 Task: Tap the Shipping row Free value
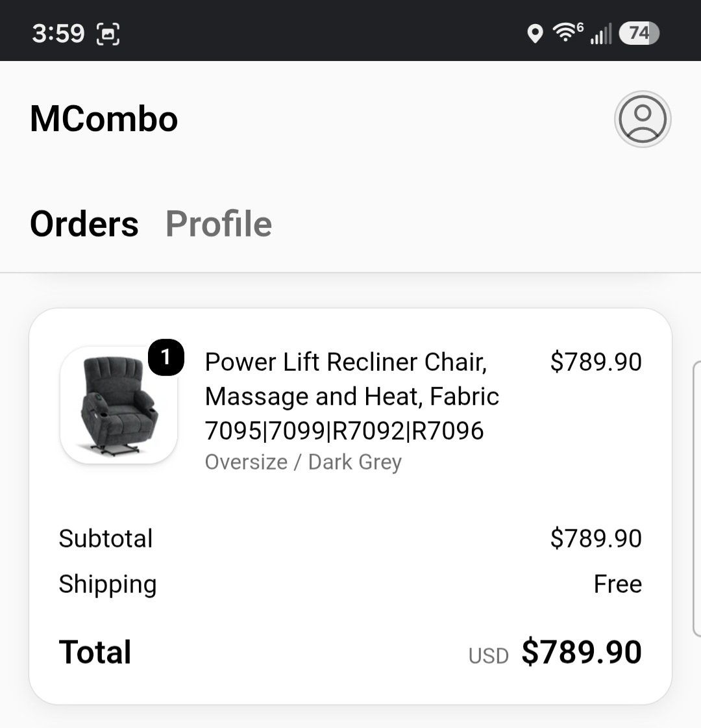(617, 584)
